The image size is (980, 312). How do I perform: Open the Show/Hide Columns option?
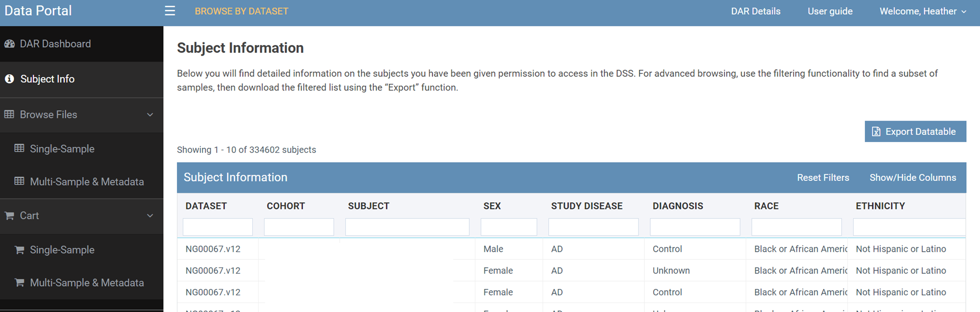pos(912,178)
